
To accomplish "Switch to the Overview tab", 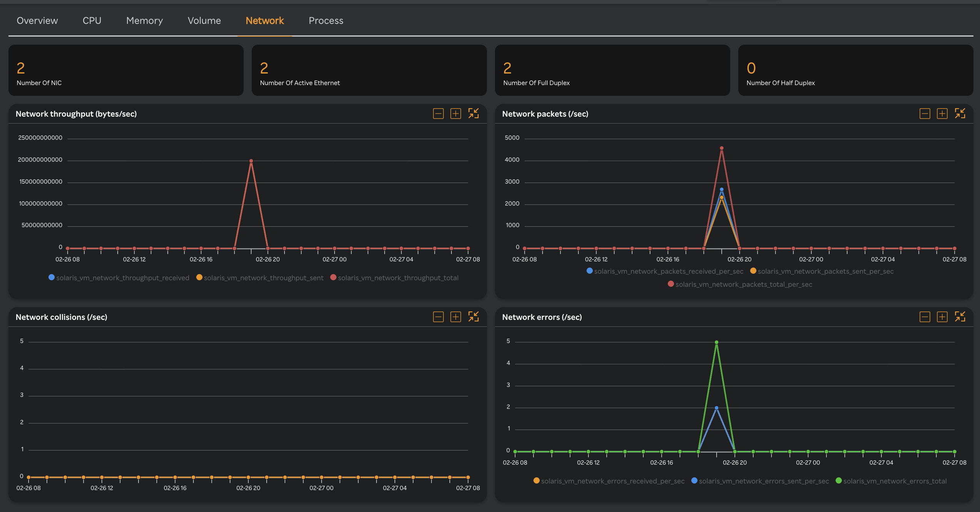I will click(37, 20).
